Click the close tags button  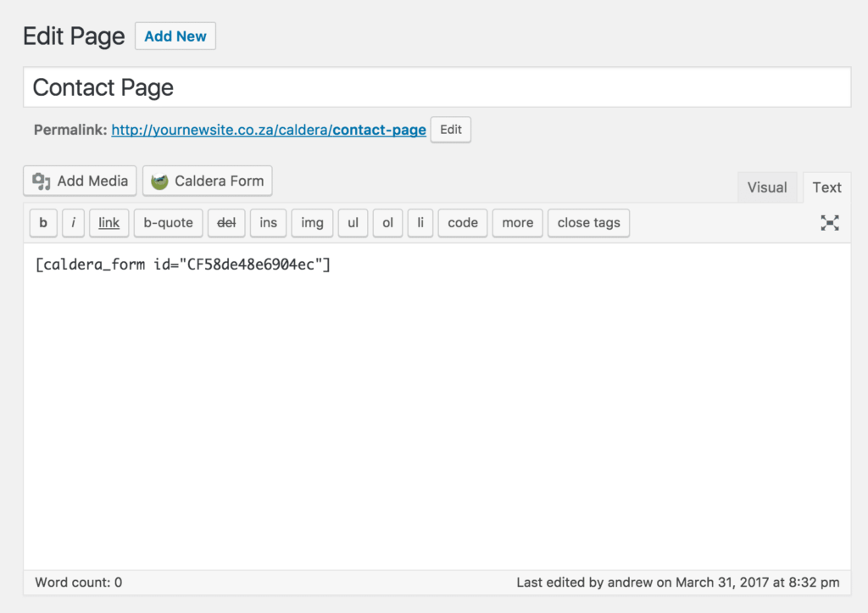click(588, 223)
